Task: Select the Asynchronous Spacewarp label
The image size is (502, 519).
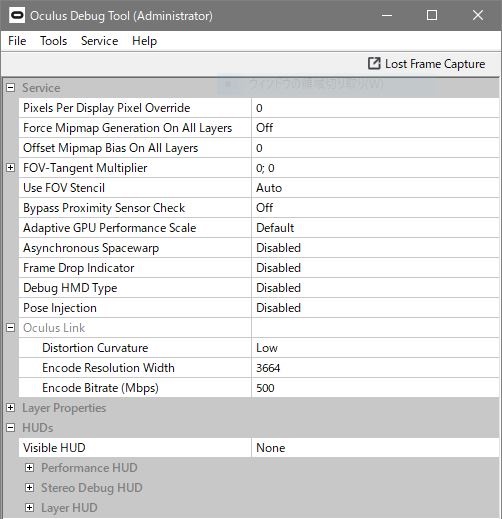Action: click(91, 248)
